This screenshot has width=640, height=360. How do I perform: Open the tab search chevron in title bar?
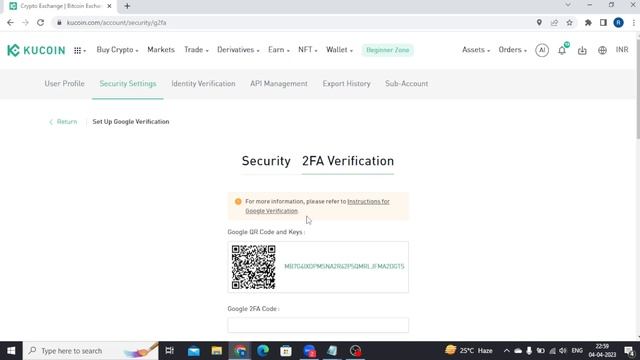pyautogui.click(x=568, y=5)
